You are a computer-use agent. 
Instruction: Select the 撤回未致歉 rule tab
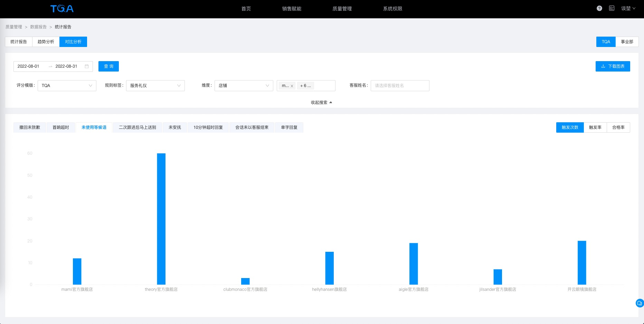30,127
